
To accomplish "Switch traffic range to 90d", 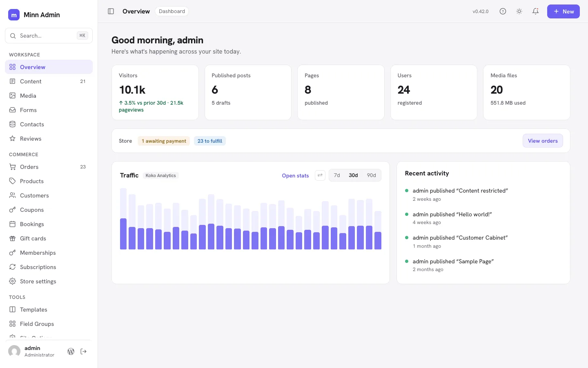I will click(x=371, y=175).
